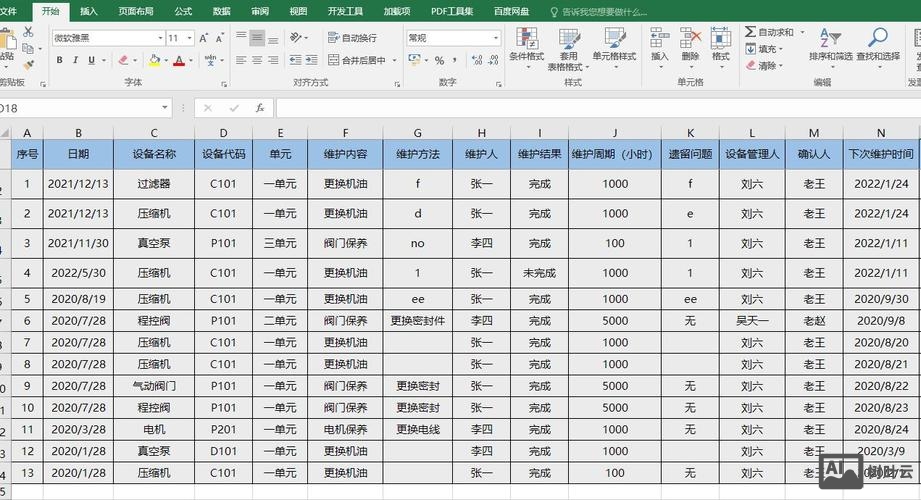Switch to the 审阅 ribbon tab

tap(260, 11)
